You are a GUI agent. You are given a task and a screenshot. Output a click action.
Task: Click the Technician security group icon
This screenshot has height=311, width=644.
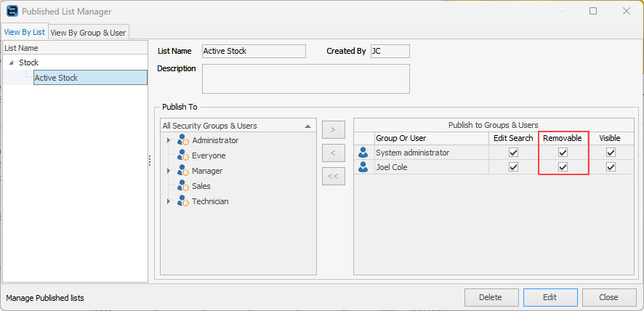click(182, 201)
